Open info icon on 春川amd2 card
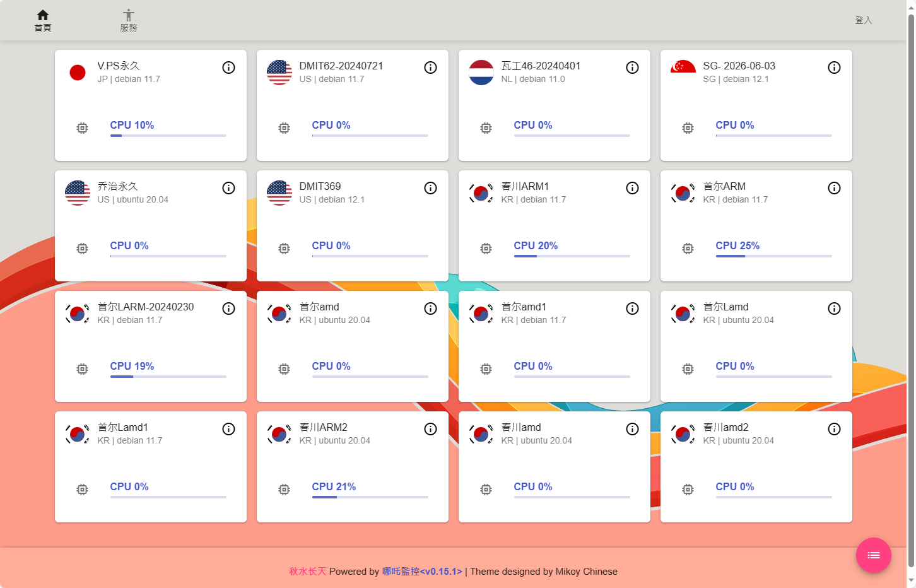This screenshot has height=588, width=916. click(834, 429)
